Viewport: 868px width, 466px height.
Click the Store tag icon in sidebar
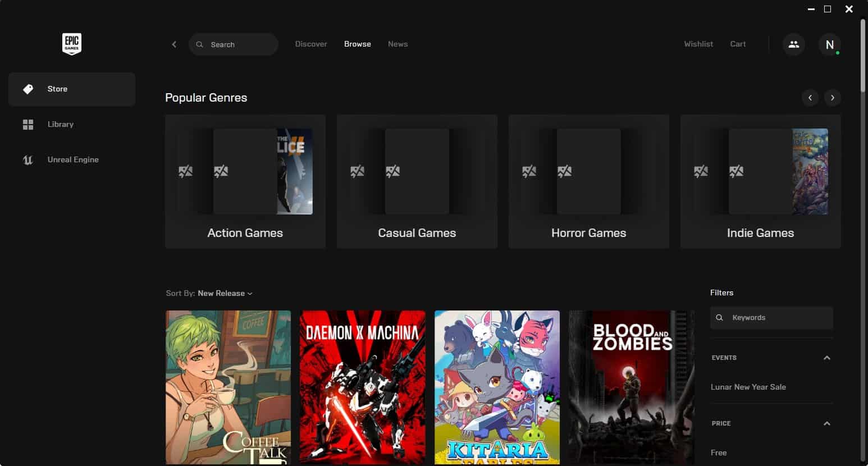click(28, 89)
